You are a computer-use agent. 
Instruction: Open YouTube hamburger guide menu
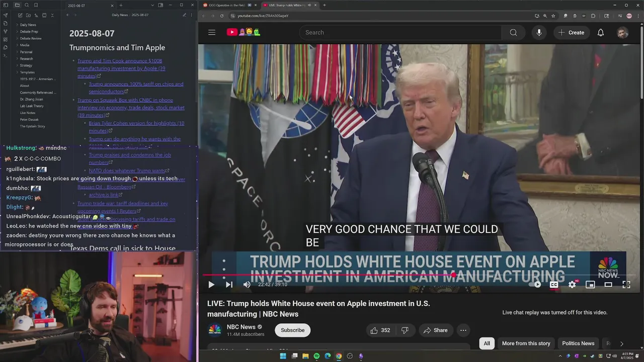(x=212, y=32)
